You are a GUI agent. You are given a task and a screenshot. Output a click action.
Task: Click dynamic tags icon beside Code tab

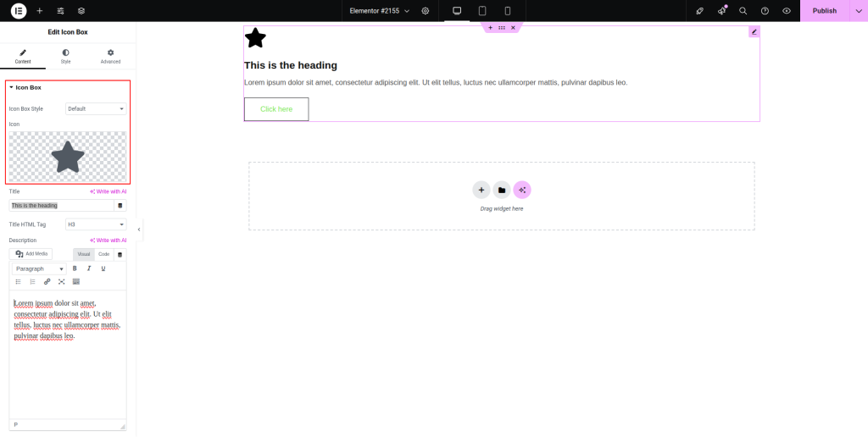coord(120,254)
